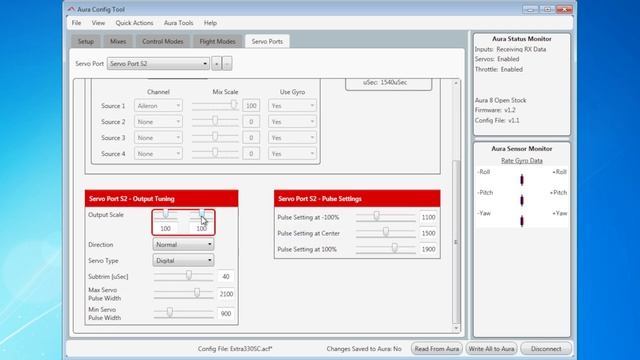The width and height of the screenshot is (640, 360).
Task: Click the right Output Scale value field
Action: click(202, 229)
